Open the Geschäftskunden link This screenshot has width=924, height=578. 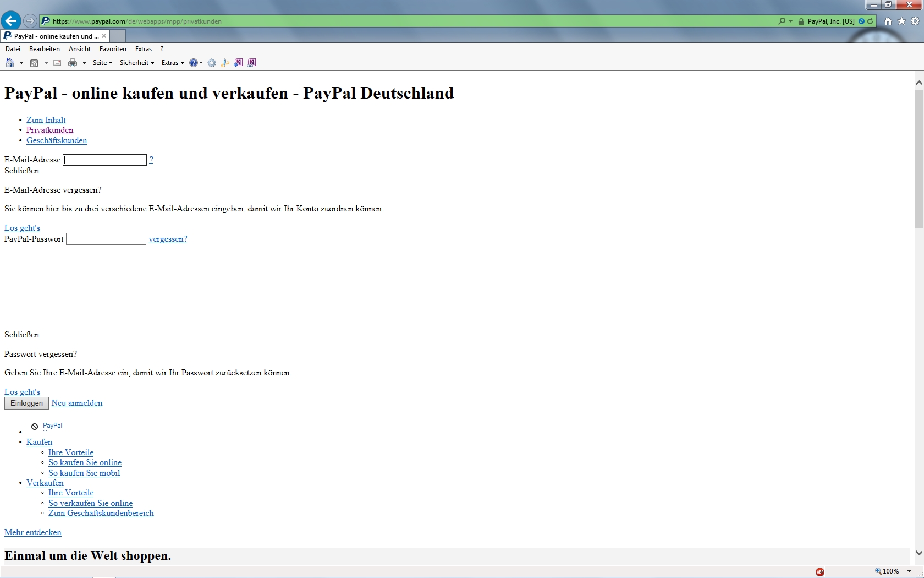[57, 140]
